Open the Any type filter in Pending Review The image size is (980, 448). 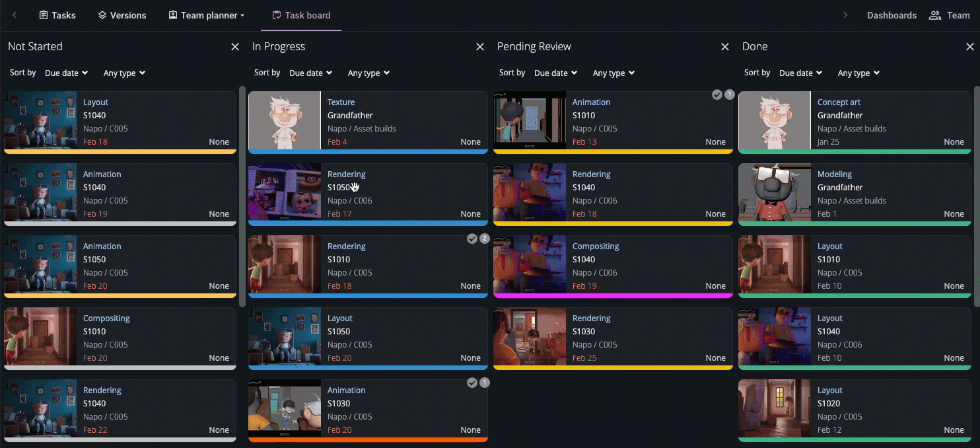tap(613, 73)
